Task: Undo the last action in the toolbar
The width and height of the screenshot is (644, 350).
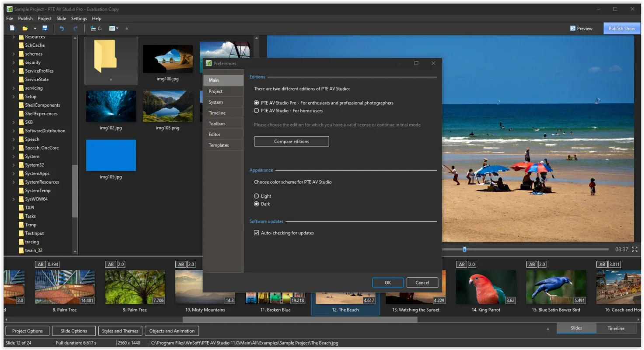Action: click(62, 28)
